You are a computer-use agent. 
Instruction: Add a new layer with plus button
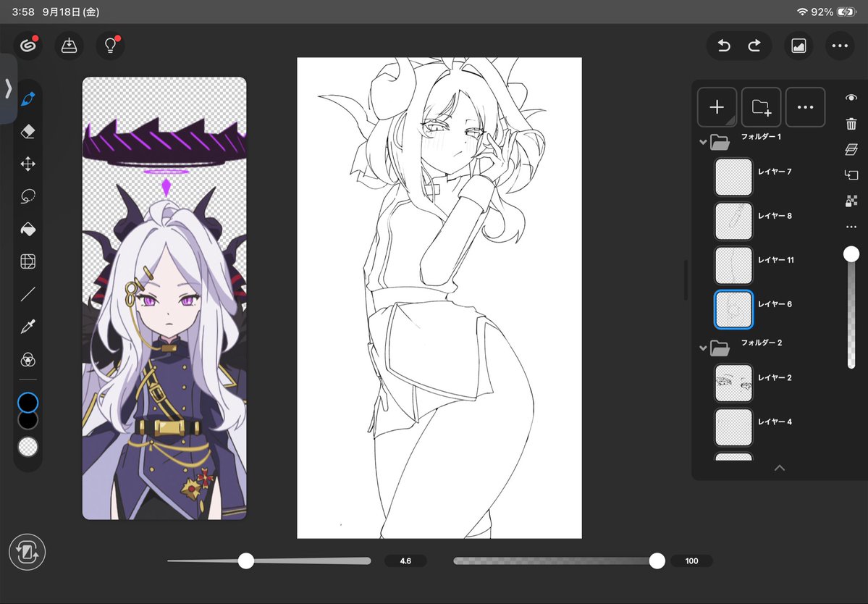717,107
